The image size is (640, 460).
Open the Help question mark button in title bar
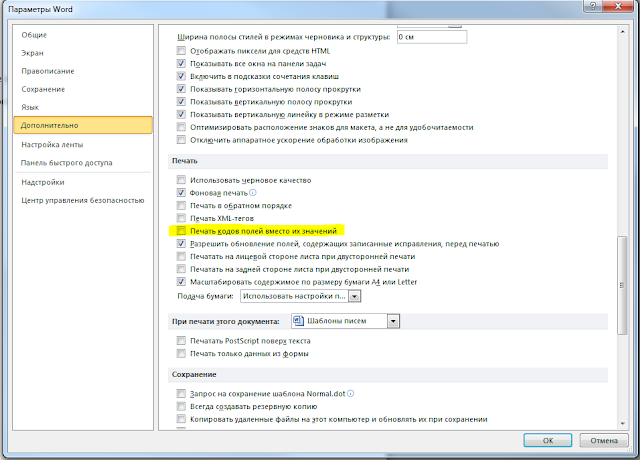pyautogui.click(x=593, y=6)
